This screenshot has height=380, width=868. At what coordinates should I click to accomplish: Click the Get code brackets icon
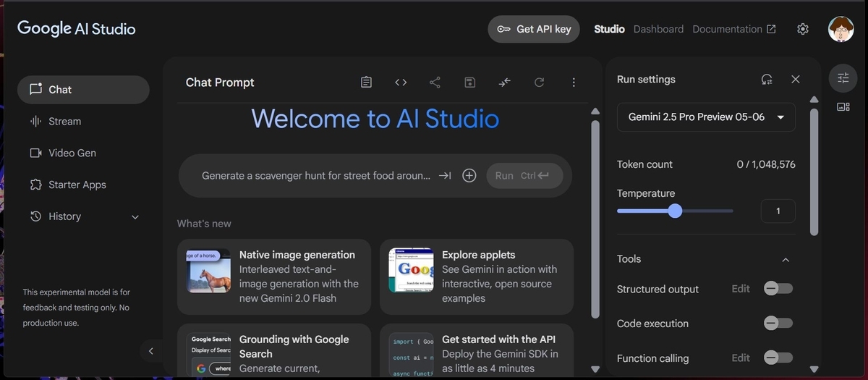click(x=401, y=83)
